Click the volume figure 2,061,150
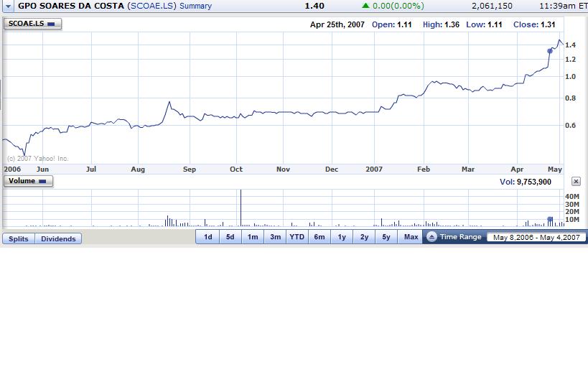This screenshot has height=367, width=588. [x=492, y=6]
